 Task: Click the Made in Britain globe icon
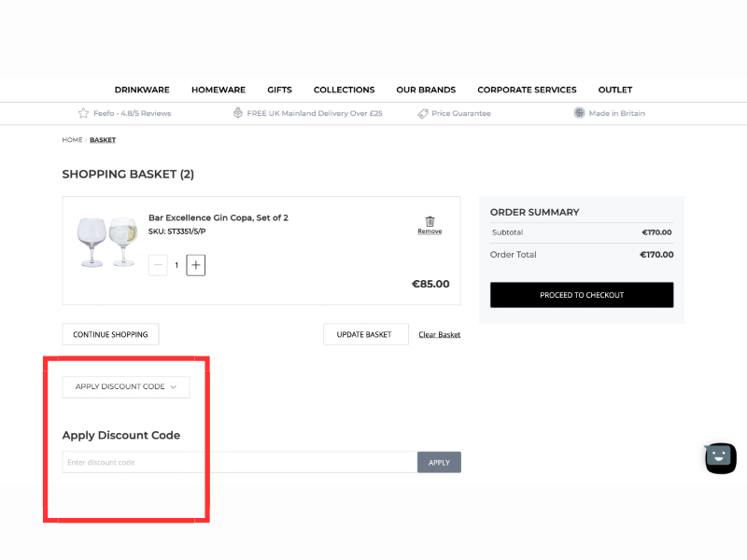(579, 113)
